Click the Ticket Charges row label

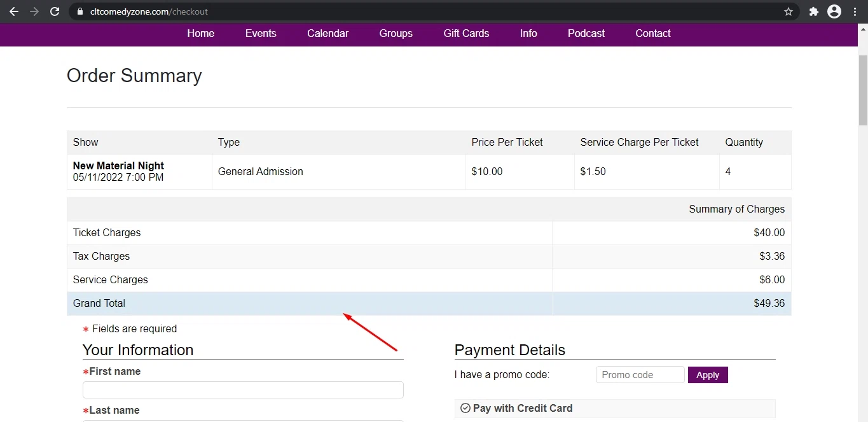point(107,233)
